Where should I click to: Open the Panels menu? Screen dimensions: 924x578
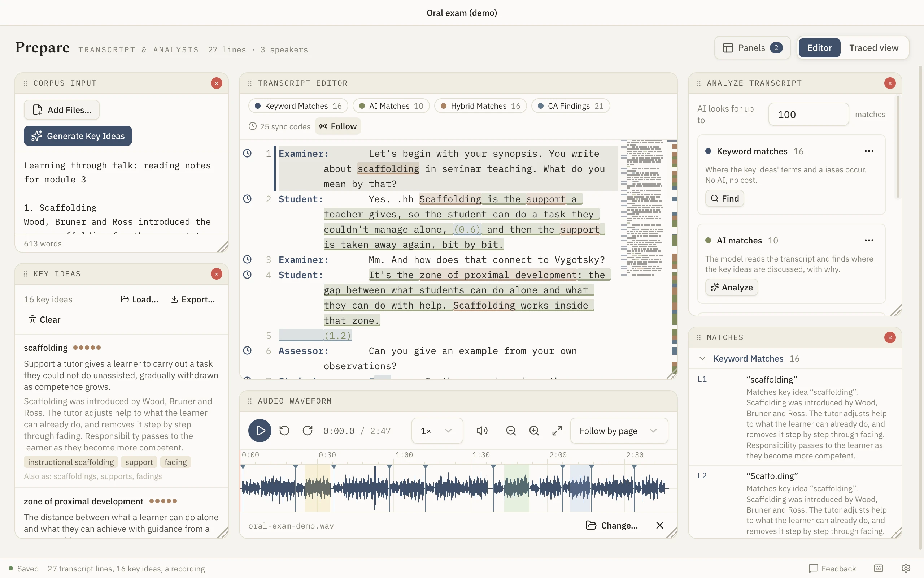tap(752, 48)
